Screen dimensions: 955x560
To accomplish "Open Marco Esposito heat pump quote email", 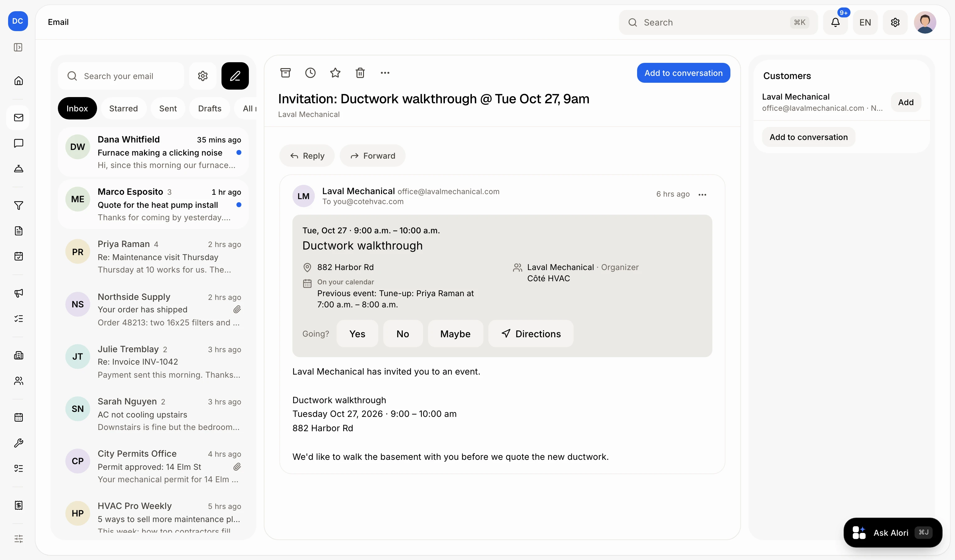I will coord(153,204).
